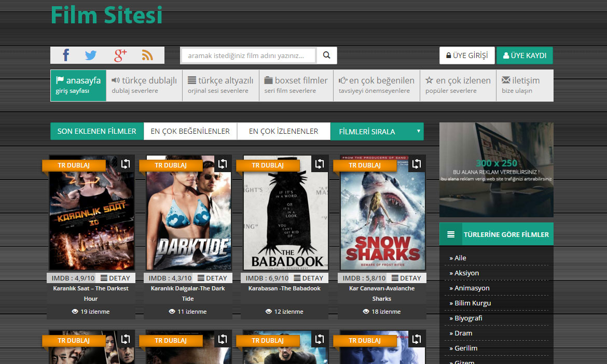
Task: Open the Dram genre link
Action: coord(463,333)
